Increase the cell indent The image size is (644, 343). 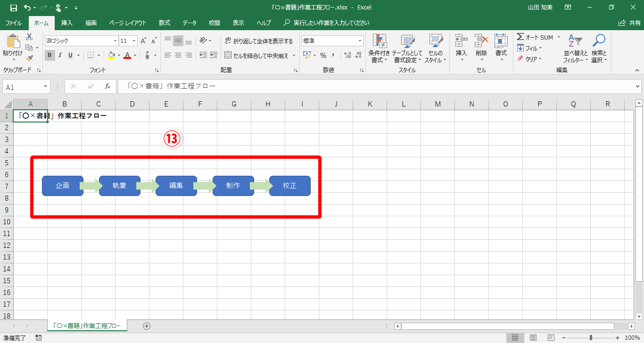[x=213, y=55]
